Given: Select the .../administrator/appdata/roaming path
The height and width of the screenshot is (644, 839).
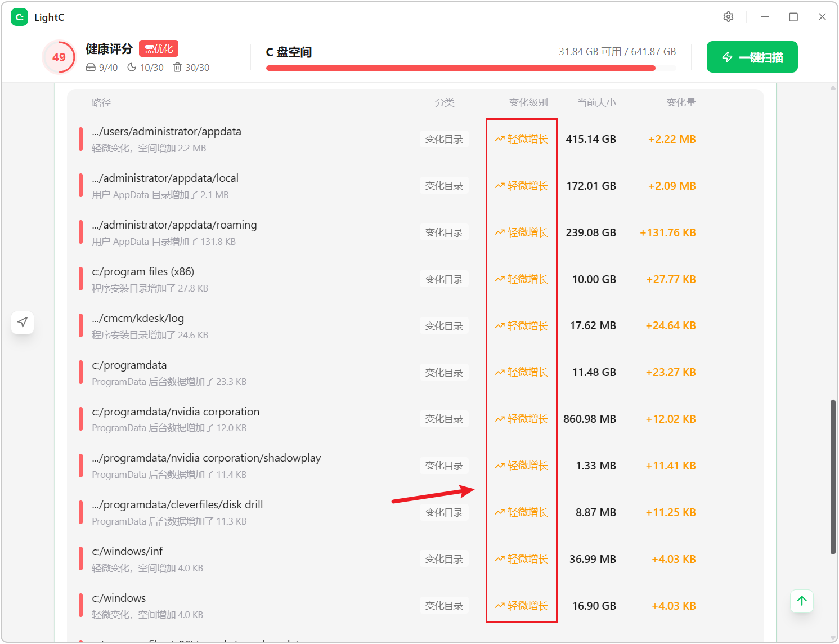Looking at the screenshot, I should 174,225.
